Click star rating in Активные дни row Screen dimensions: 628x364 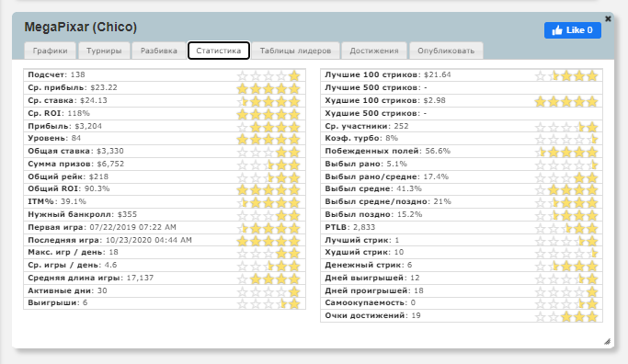tap(268, 291)
